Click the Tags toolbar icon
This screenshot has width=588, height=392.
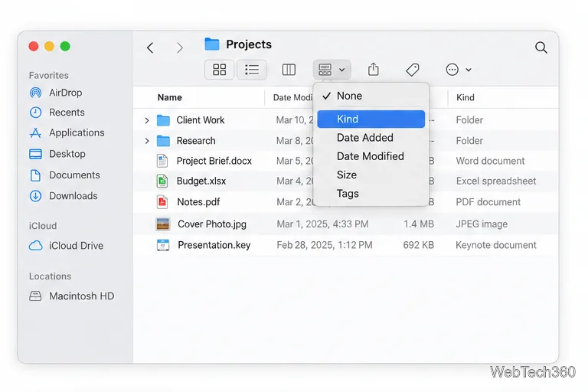(x=413, y=70)
